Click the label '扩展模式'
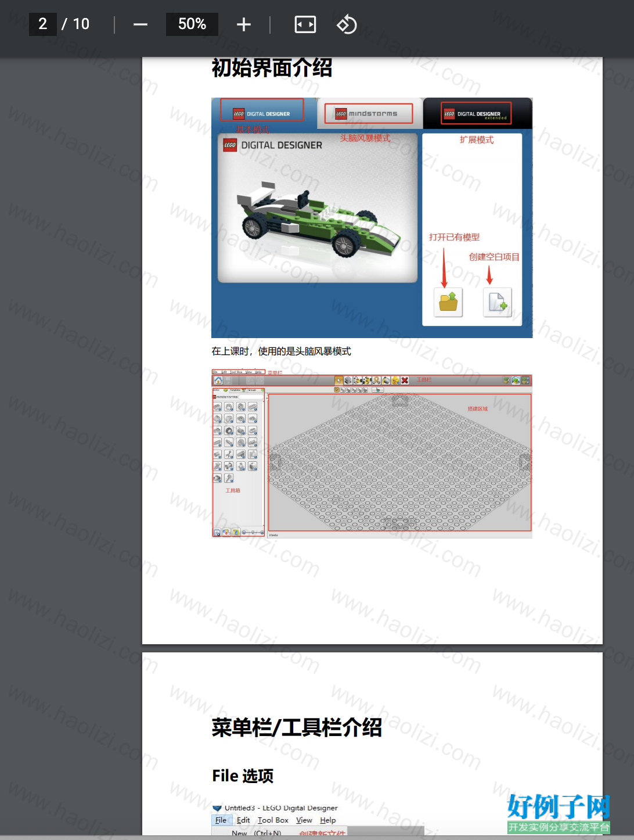This screenshot has width=634, height=840. (477, 140)
